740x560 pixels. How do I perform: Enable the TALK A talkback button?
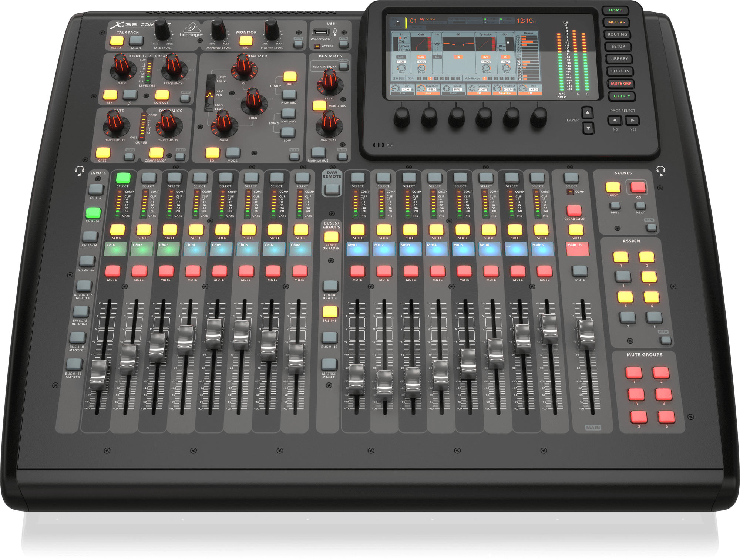pyautogui.click(x=117, y=41)
